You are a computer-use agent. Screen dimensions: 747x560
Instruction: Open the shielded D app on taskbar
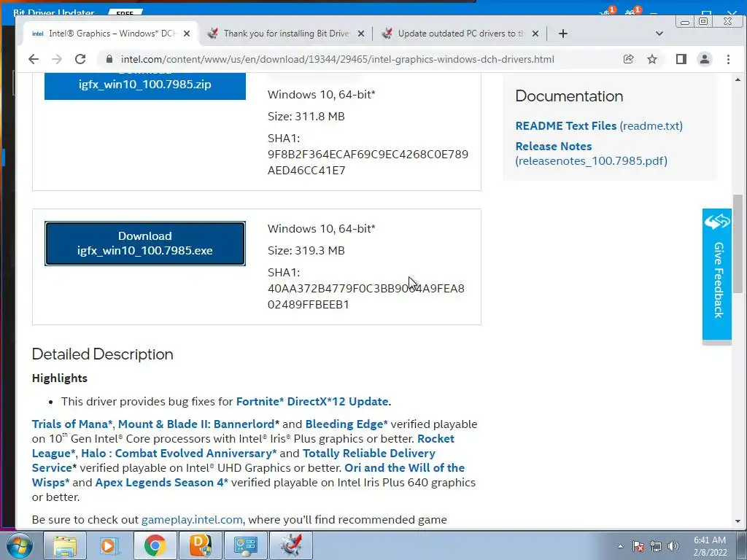click(200, 545)
